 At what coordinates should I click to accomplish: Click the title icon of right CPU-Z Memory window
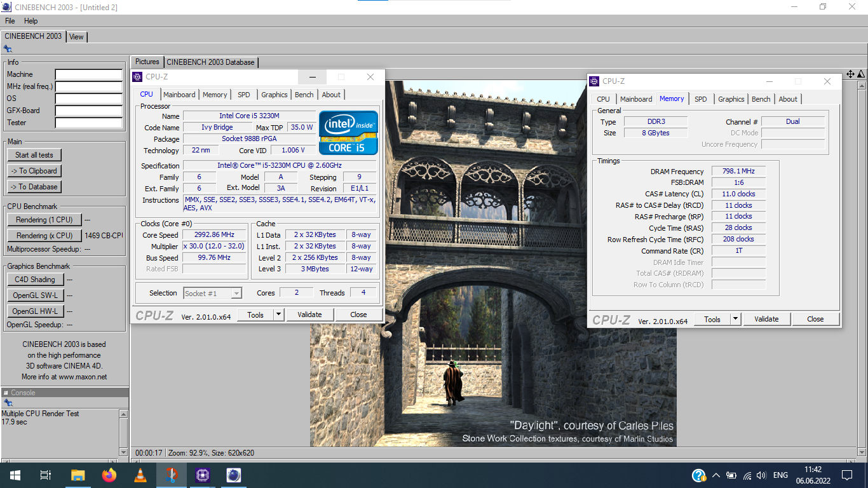[594, 81]
